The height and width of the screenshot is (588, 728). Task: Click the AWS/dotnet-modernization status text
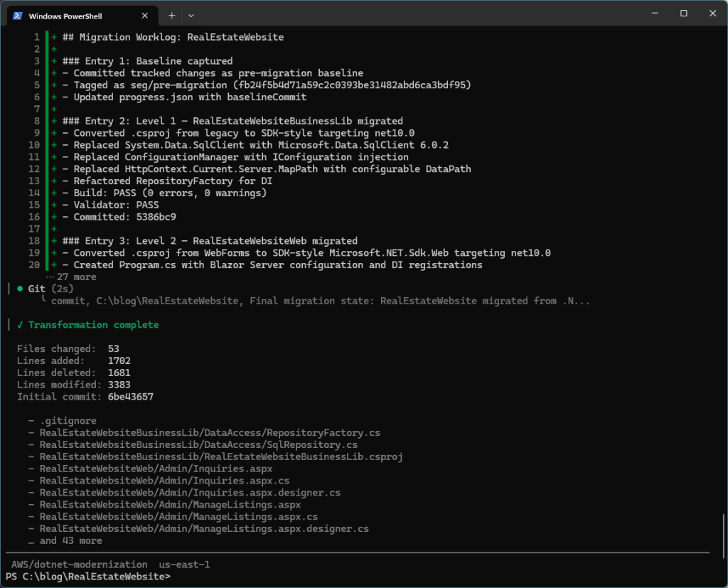(x=80, y=565)
